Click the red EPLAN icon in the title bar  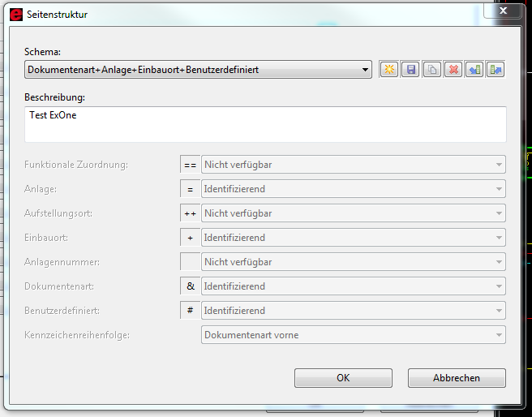click(16, 15)
